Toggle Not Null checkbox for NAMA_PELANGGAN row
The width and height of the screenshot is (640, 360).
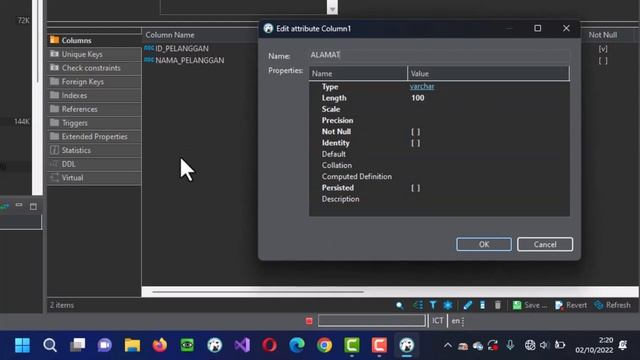click(603, 60)
